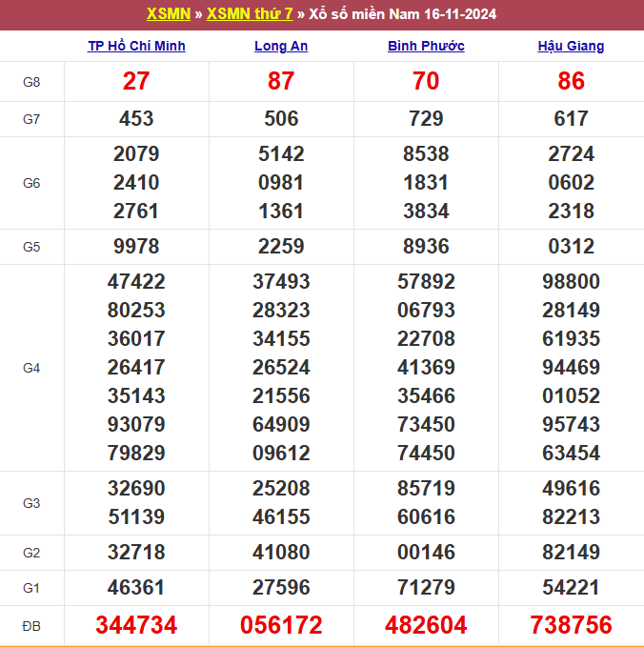Click the header text Xổ số miền Nam 16-11-2024
644x647 pixels.
click(403, 14)
